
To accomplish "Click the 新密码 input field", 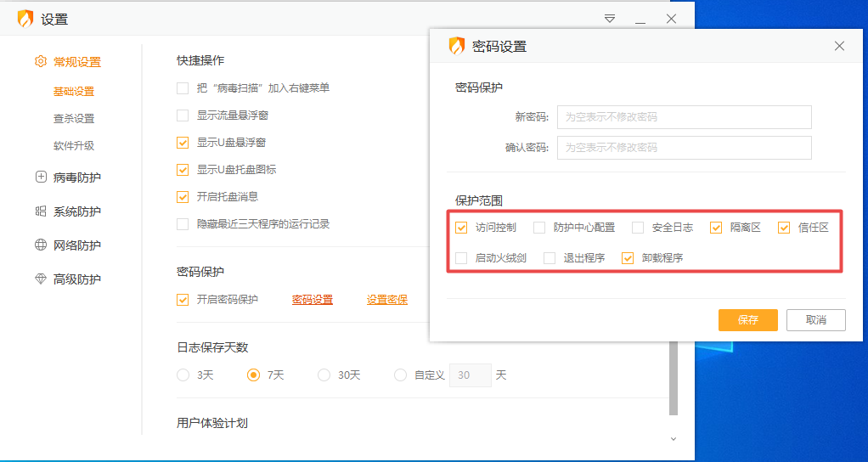I will pos(684,117).
